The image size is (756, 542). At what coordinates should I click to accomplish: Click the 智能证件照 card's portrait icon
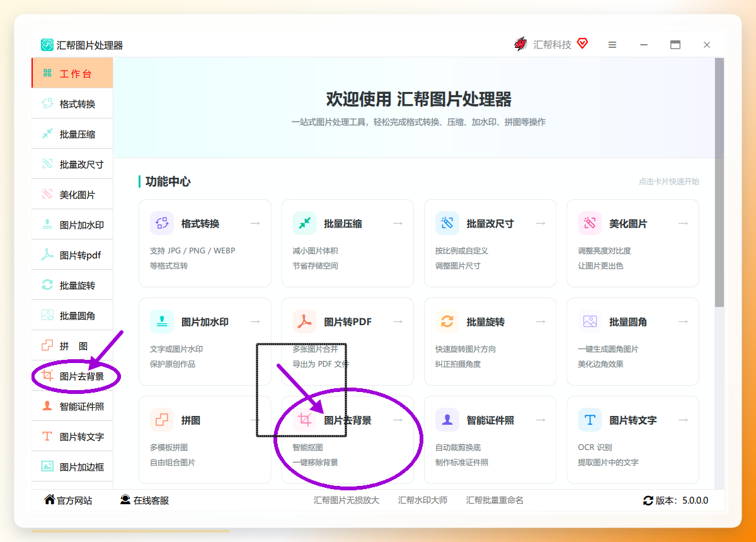(447, 420)
